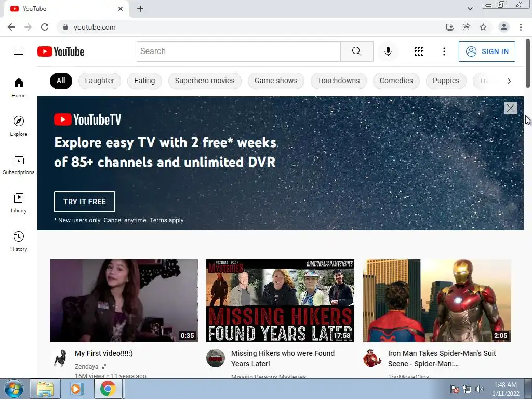
Task: Select the Eating chip
Action: (x=144, y=81)
